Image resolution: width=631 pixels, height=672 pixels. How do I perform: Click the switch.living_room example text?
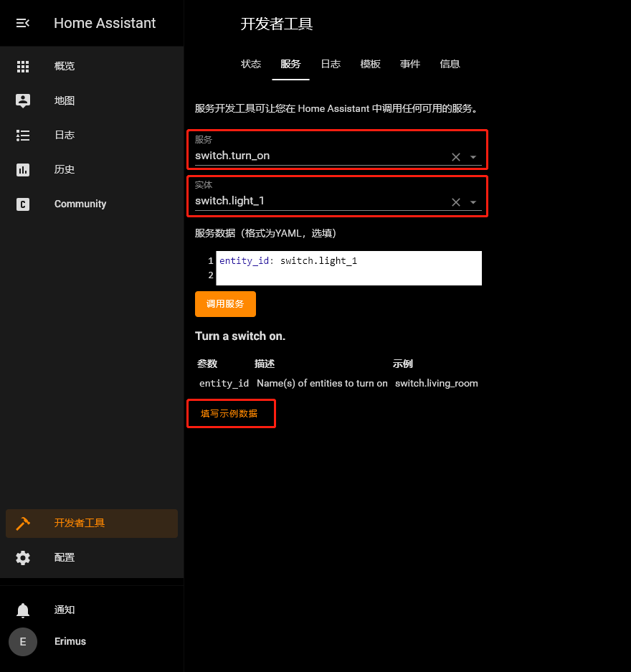(436, 383)
